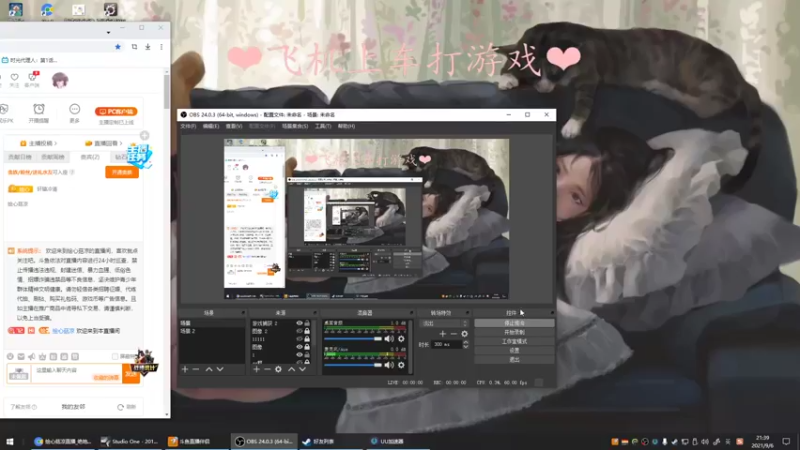The image size is (800, 450).
Task: Add a new source with the plus icon
Action: pos(256,369)
